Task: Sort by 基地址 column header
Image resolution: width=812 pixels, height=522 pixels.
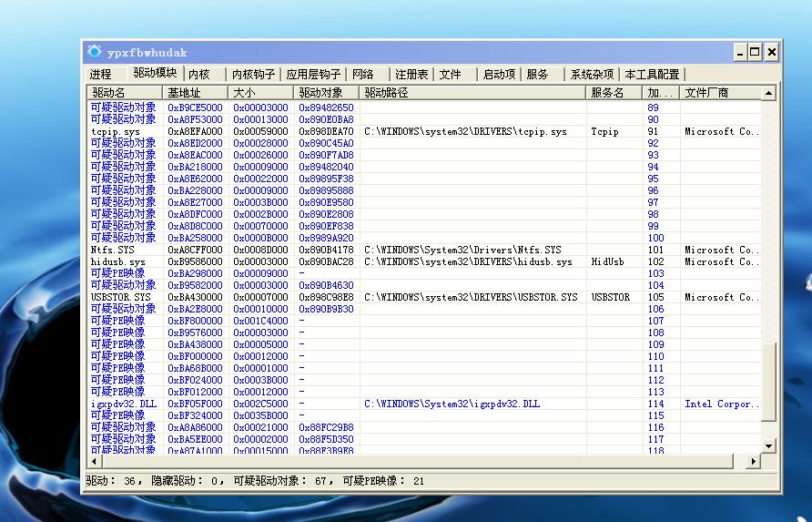Action: (195, 93)
